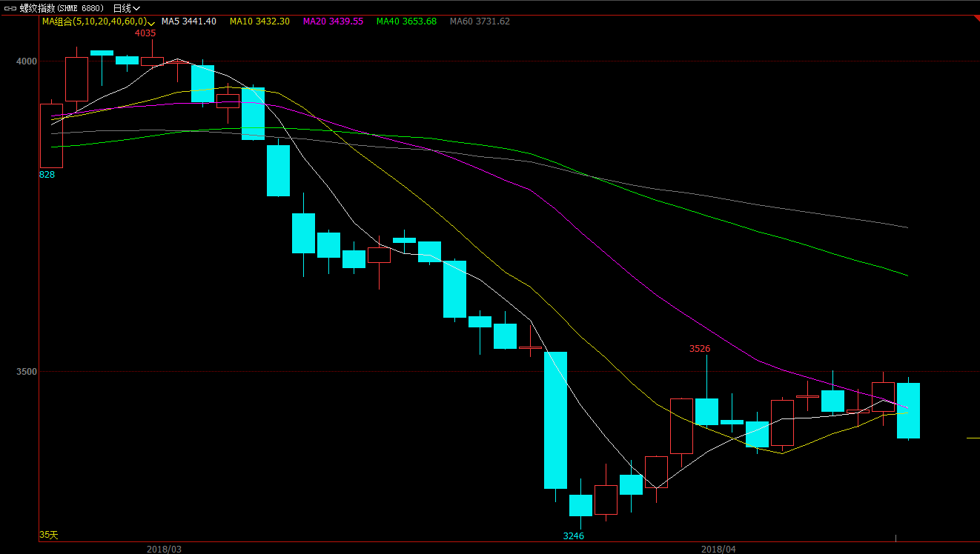Click the 828 label under first candle
Image resolution: width=980 pixels, height=554 pixels.
point(47,174)
